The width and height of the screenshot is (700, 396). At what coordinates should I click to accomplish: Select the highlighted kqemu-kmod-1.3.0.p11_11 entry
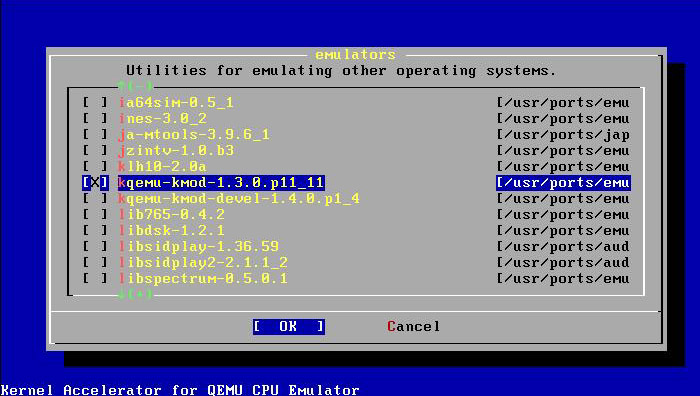221,183
